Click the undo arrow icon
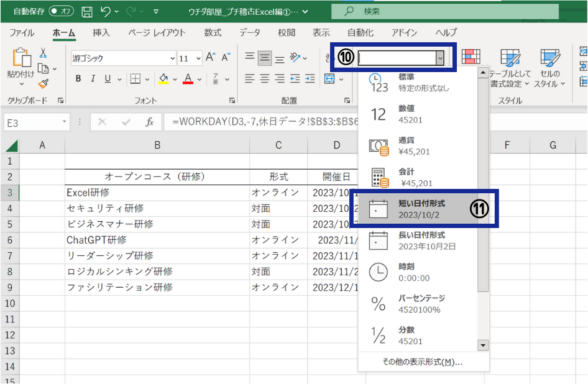The image size is (588, 384). [105, 11]
